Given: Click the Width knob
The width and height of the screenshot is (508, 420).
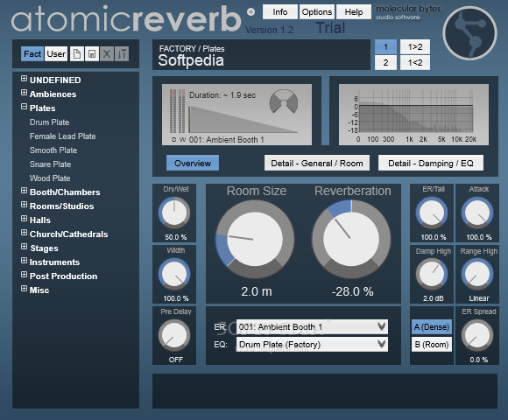Looking at the screenshot, I should pyautogui.click(x=174, y=274).
